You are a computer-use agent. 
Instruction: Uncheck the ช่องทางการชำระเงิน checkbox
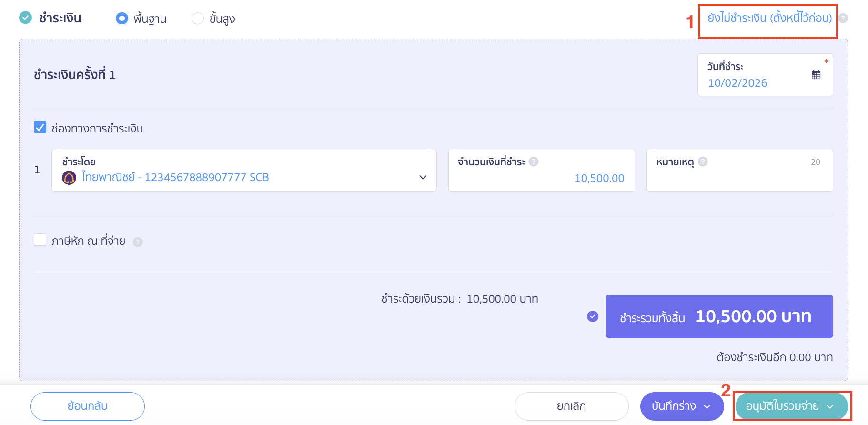coord(40,127)
